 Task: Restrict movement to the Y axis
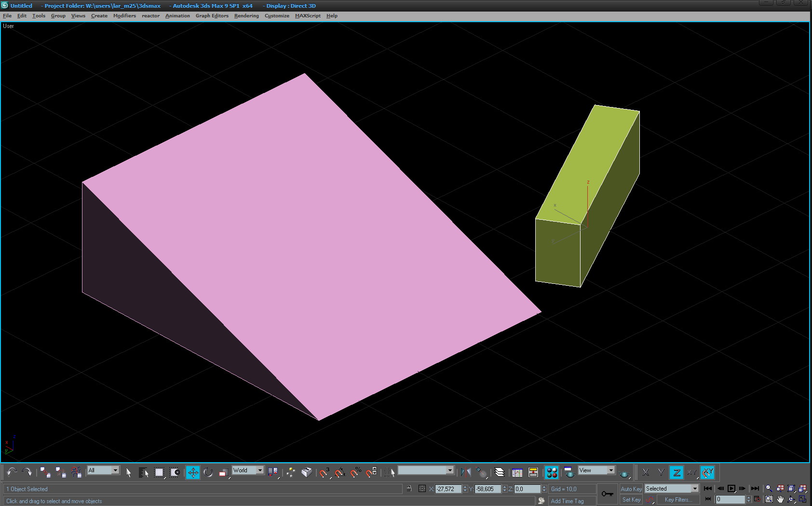click(661, 473)
